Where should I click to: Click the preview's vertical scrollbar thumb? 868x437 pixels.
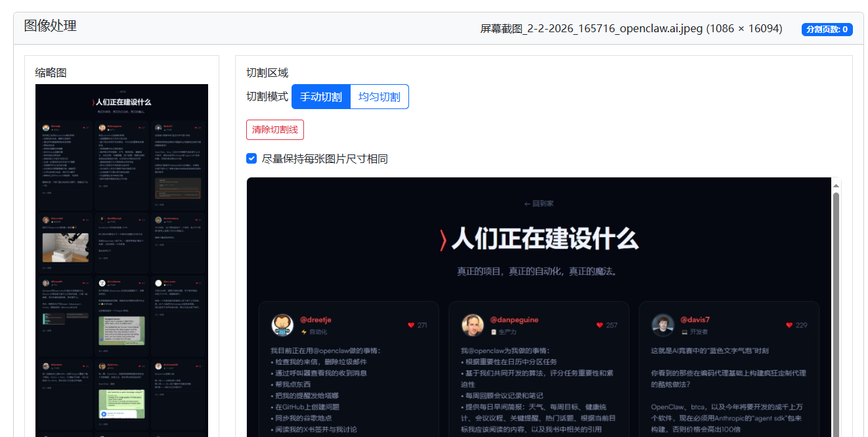(x=836, y=296)
